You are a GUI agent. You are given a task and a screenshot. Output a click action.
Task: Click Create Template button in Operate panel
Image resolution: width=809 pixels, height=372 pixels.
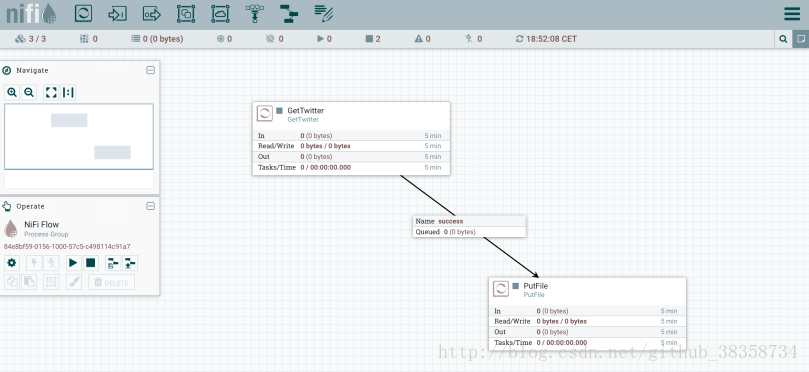click(x=112, y=263)
